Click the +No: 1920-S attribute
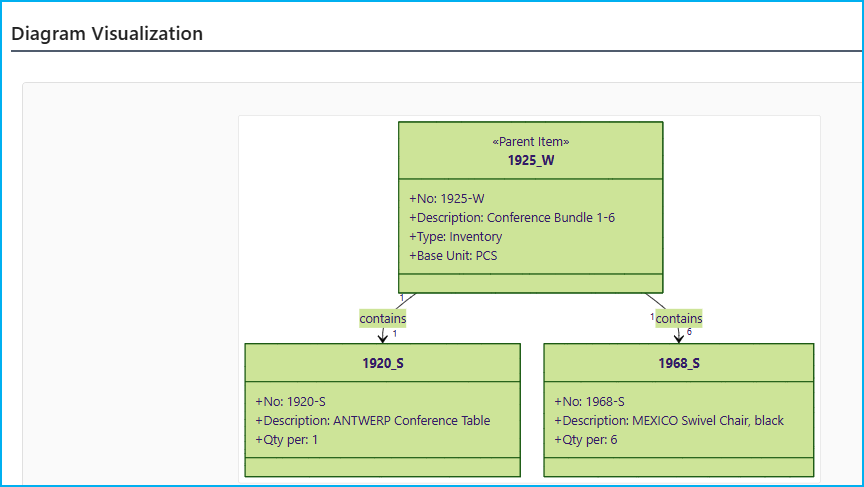 291,402
